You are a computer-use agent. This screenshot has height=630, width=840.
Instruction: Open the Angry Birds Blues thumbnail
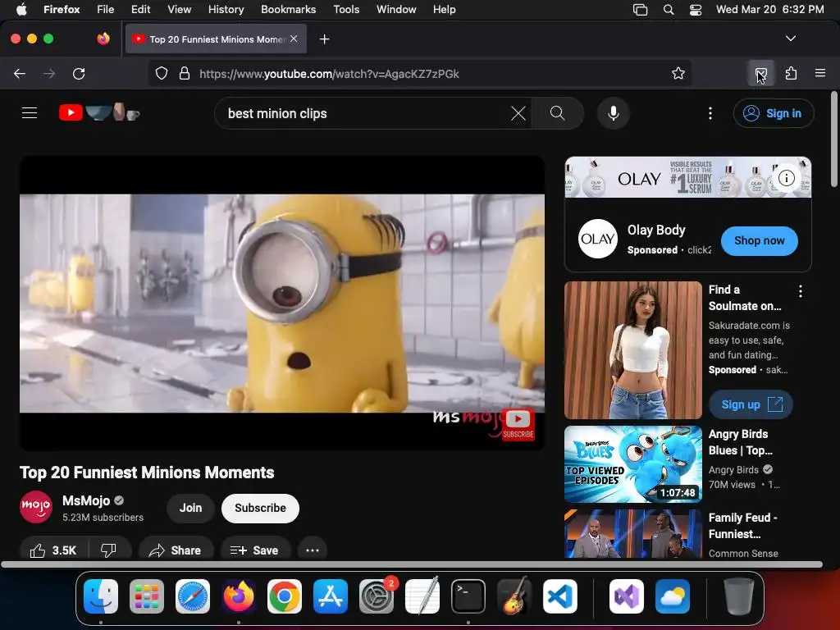point(633,464)
